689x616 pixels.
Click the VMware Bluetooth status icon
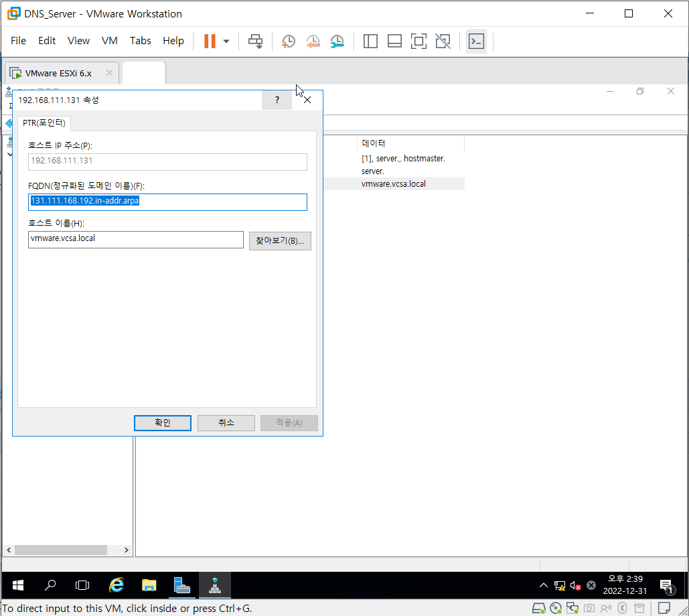click(622, 608)
